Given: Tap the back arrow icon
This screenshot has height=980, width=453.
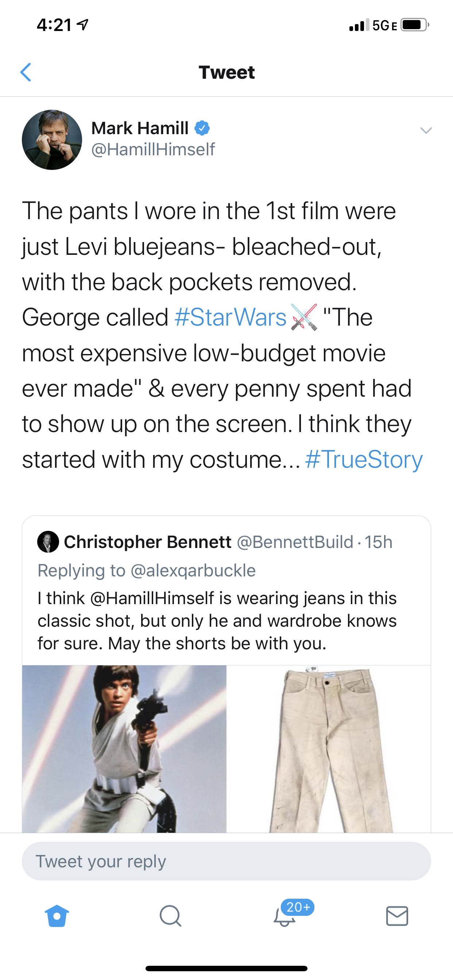Looking at the screenshot, I should pyautogui.click(x=26, y=72).
